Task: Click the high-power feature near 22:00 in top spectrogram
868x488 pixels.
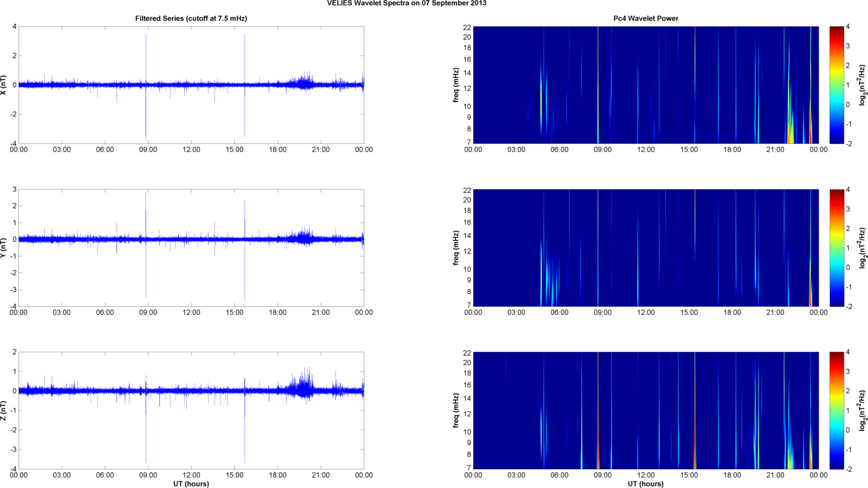Action: 791,129
